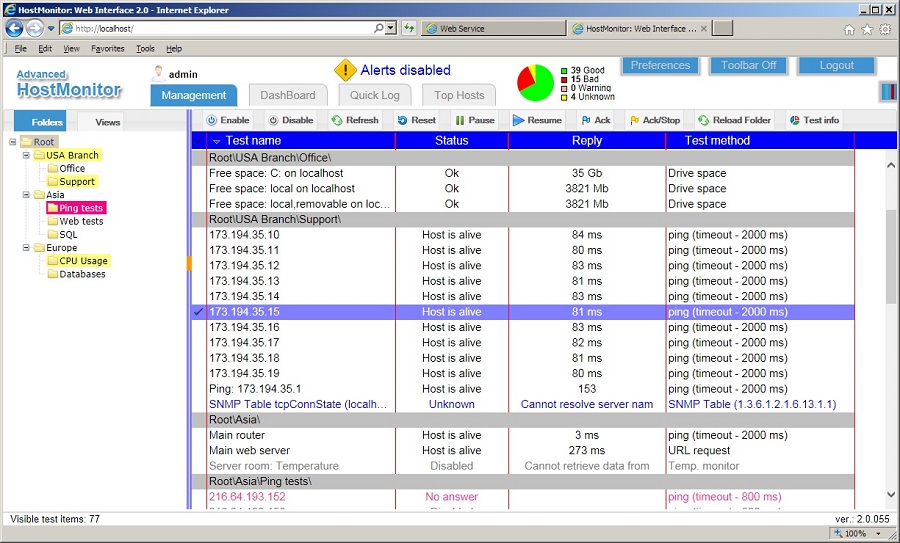
Task: Click the Reset toolbar icon
Action: (x=402, y=120)
